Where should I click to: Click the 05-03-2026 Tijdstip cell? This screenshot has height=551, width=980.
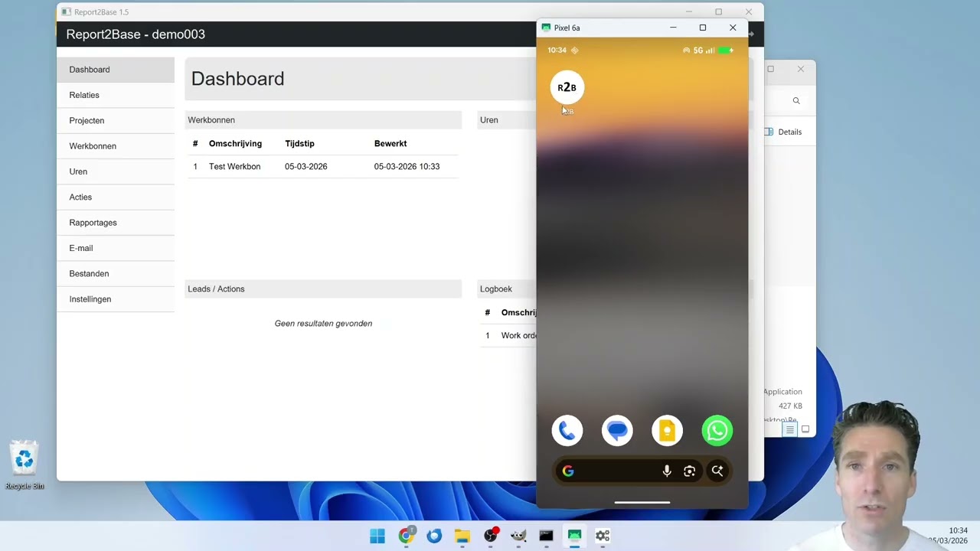305,166
